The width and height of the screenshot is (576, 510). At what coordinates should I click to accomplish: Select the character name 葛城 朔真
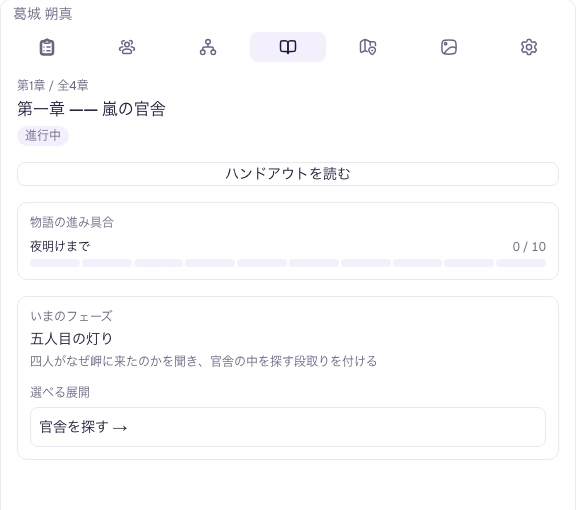[43, 14]
